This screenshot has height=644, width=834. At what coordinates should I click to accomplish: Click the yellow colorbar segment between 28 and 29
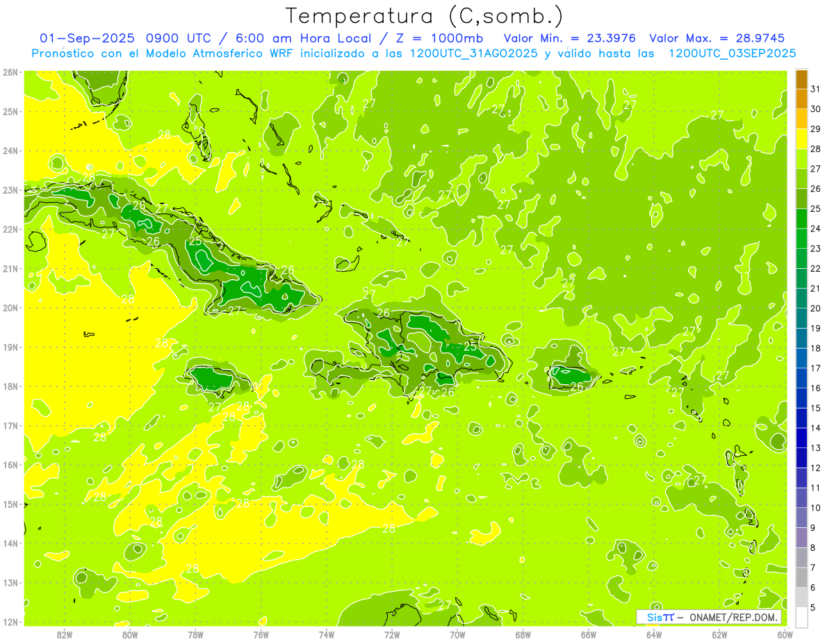coord(801,139)
